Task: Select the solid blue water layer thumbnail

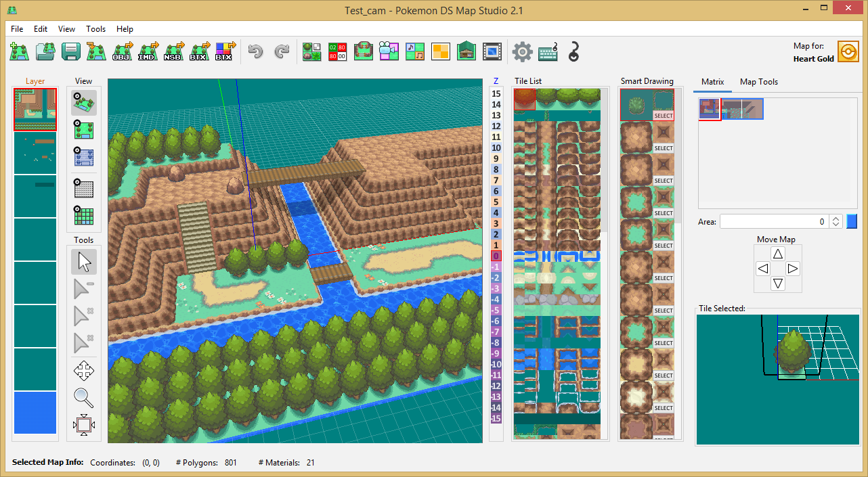Action: 35,412
